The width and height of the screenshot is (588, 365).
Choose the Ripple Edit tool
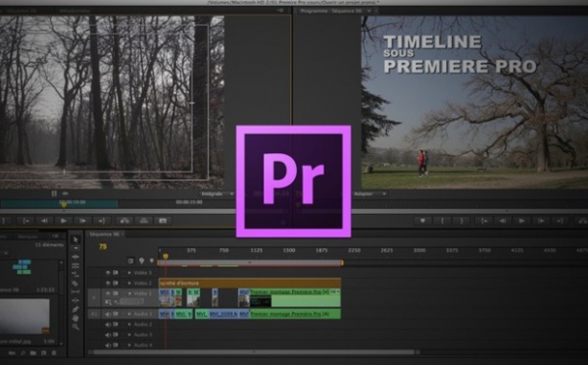click(75, 257)
